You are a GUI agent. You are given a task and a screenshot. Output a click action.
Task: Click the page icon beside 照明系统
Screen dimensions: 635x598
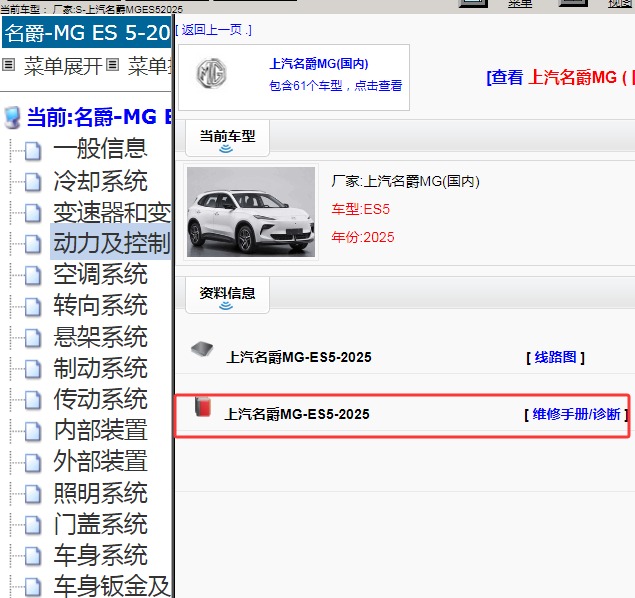point(33,495)
